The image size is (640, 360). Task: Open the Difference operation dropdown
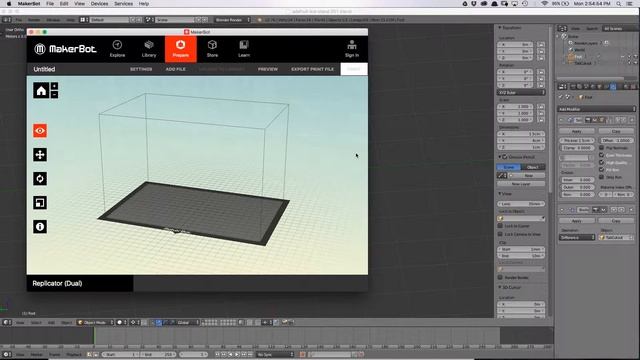(x=577, y=237)
